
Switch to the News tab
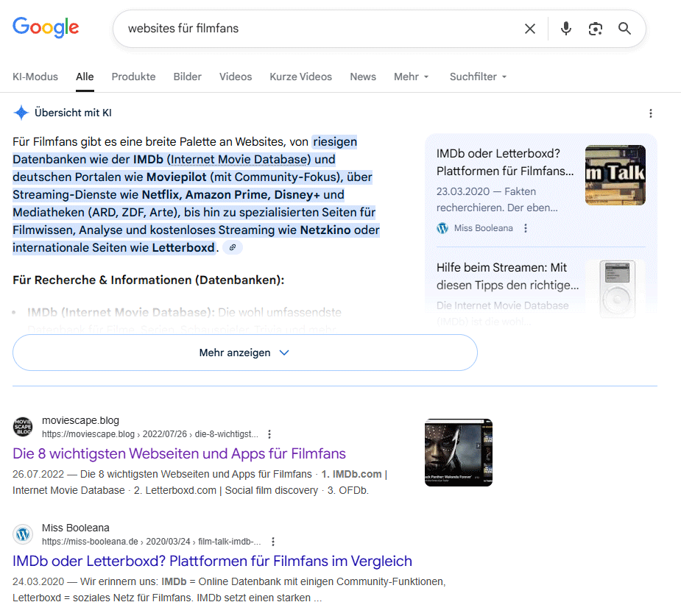362,77
